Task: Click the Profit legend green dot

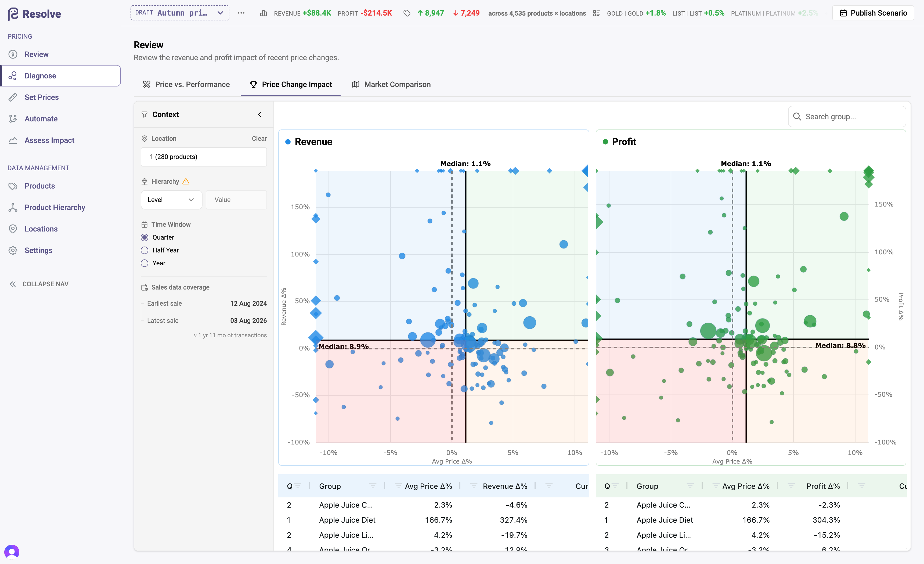Action: tap(605, 142)
